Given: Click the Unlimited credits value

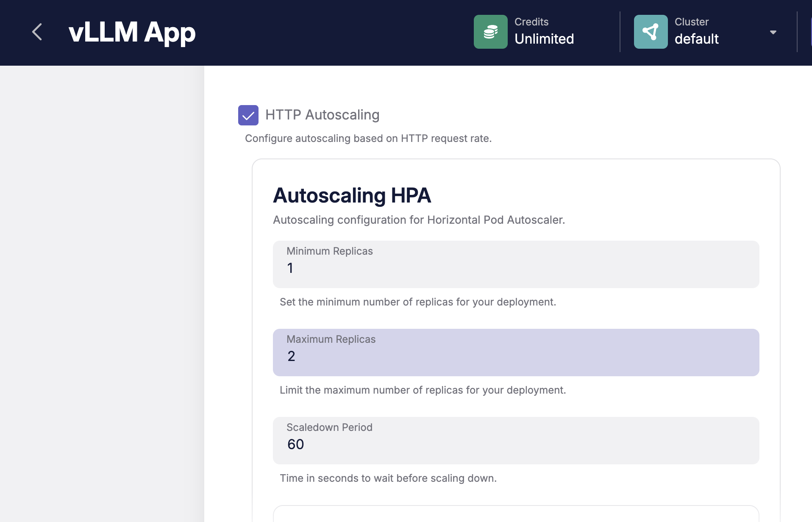Looking at the screenshot, I should click(x=544, y=39).
